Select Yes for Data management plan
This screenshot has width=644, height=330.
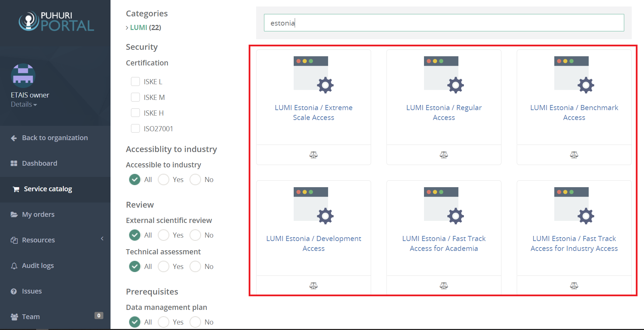pyautogui.click(x=163, y=322)
